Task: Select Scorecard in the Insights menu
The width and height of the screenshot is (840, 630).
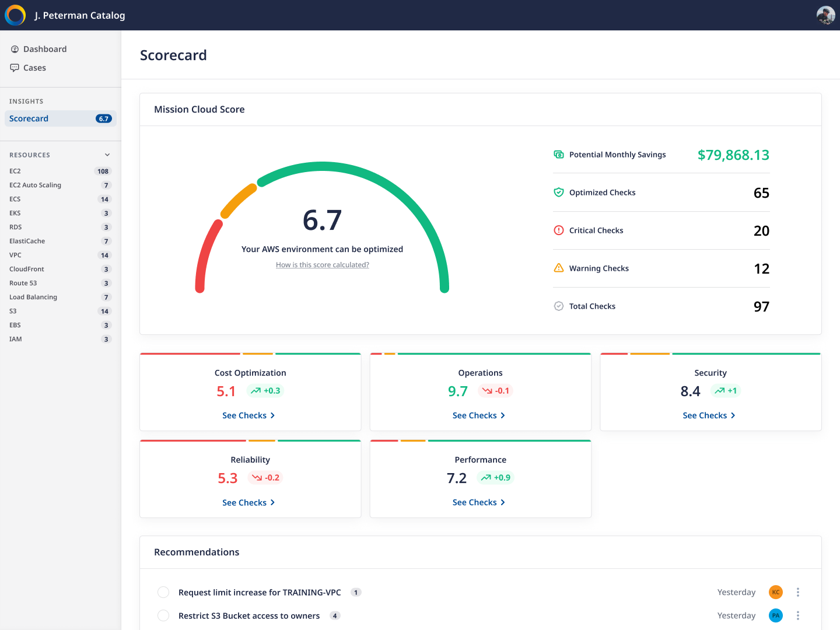Action: click(29, 118)
